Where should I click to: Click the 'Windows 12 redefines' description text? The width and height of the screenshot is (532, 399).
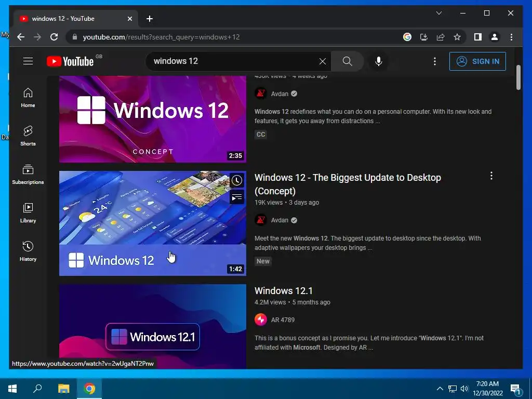coord(373,116)
